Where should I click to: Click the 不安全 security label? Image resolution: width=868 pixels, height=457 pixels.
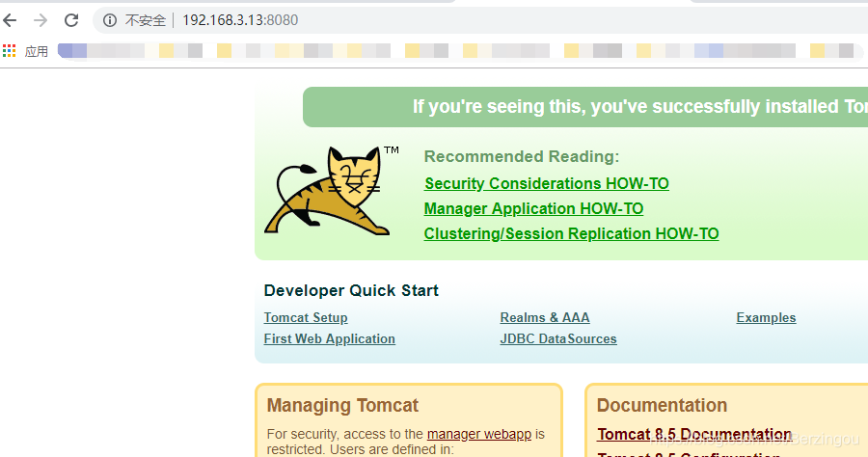point(145,20)
